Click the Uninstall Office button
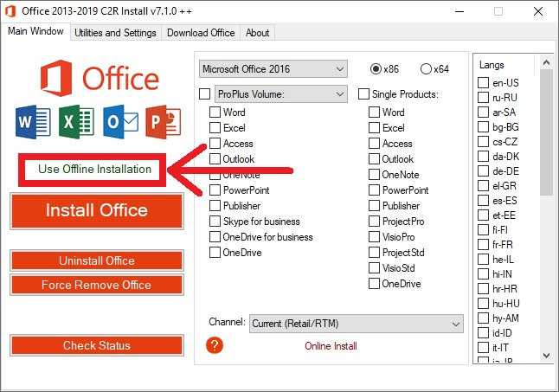This screenshot has height=392, width=559. tap(97, 260)
